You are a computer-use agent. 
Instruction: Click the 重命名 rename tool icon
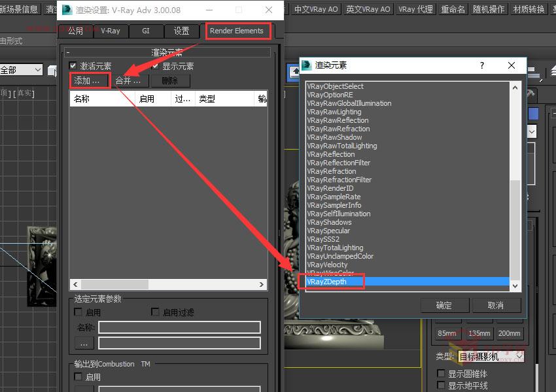click(x=453, y=10)
